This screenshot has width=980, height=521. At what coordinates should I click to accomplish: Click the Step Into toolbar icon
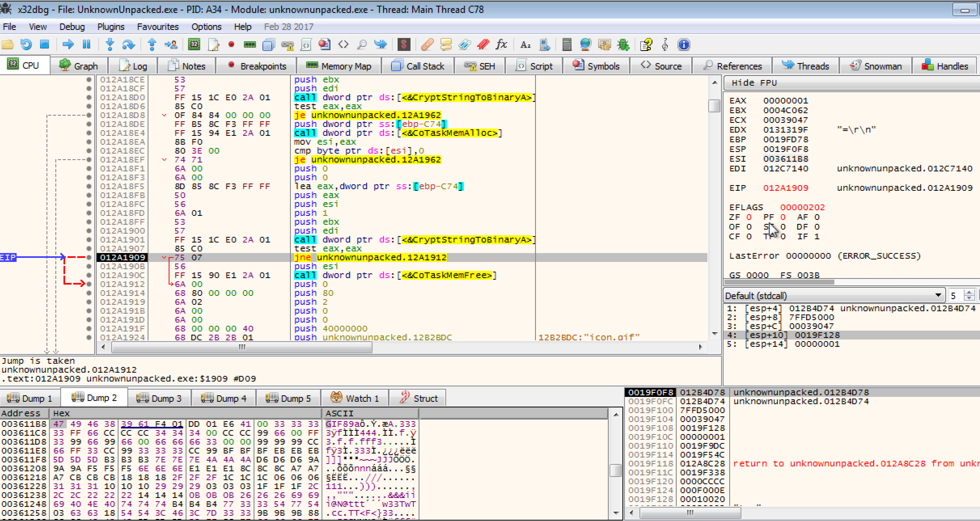coord(110,44)
